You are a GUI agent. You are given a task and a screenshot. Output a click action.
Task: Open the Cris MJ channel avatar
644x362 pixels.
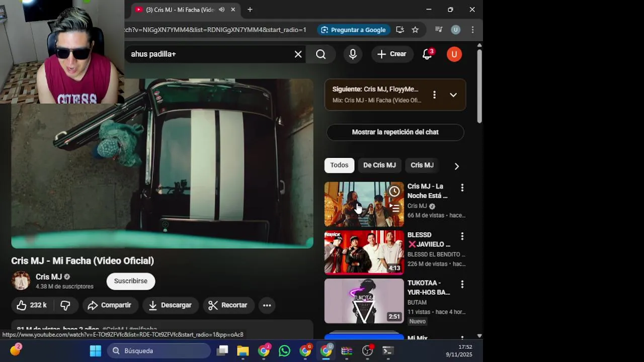click(21, 281)
